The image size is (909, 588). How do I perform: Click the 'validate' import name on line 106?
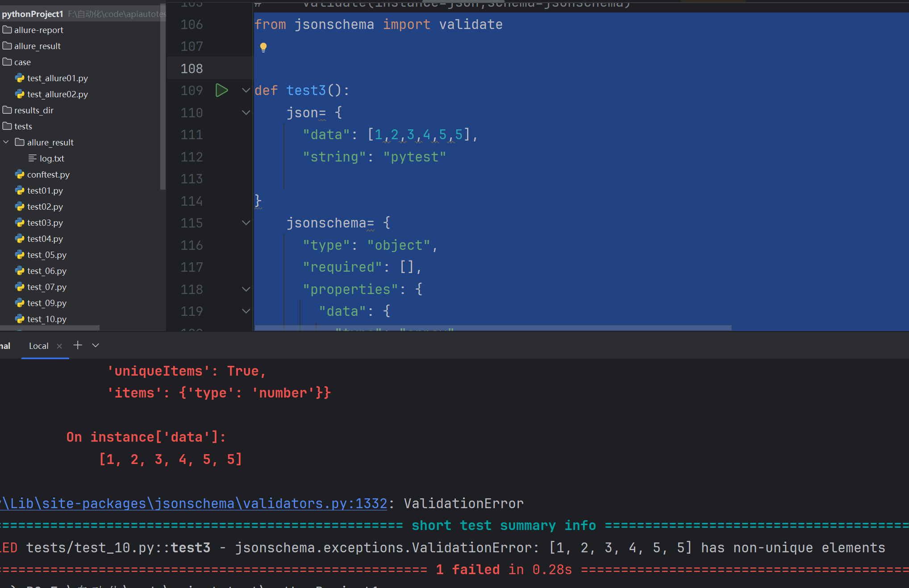(471, 25)
